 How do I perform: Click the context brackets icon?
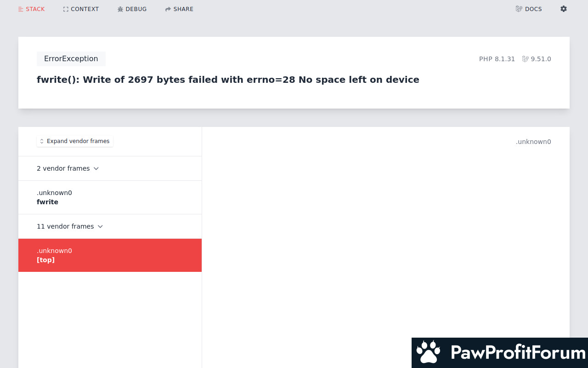(x=66, y=9)
